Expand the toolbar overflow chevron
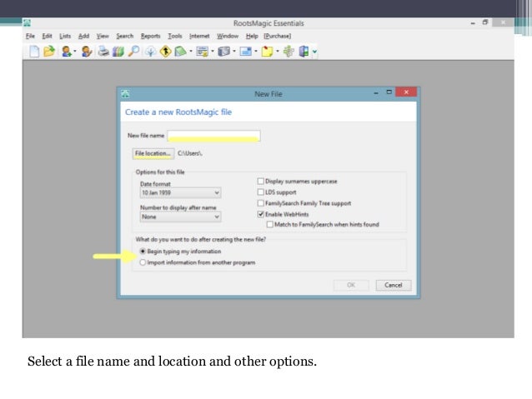 315,52
